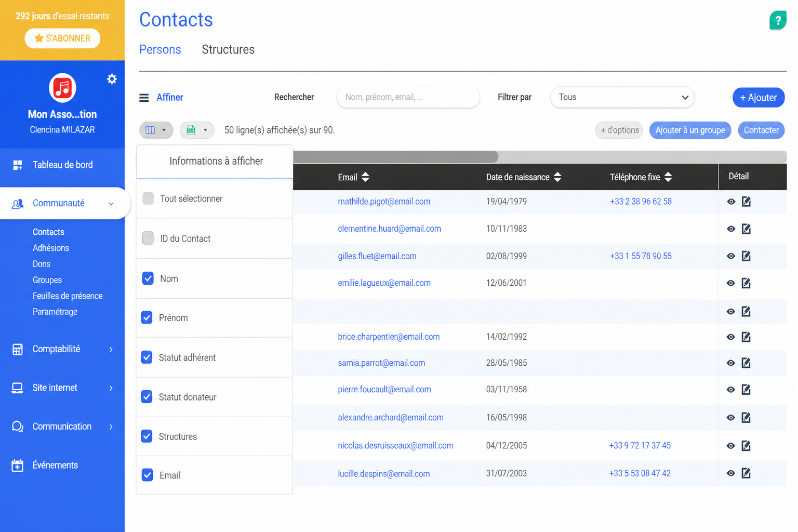The height and width of the screenshot is (532, 798).
Task: Click the Affiner hamburger icon
Action: pos(144,98)
